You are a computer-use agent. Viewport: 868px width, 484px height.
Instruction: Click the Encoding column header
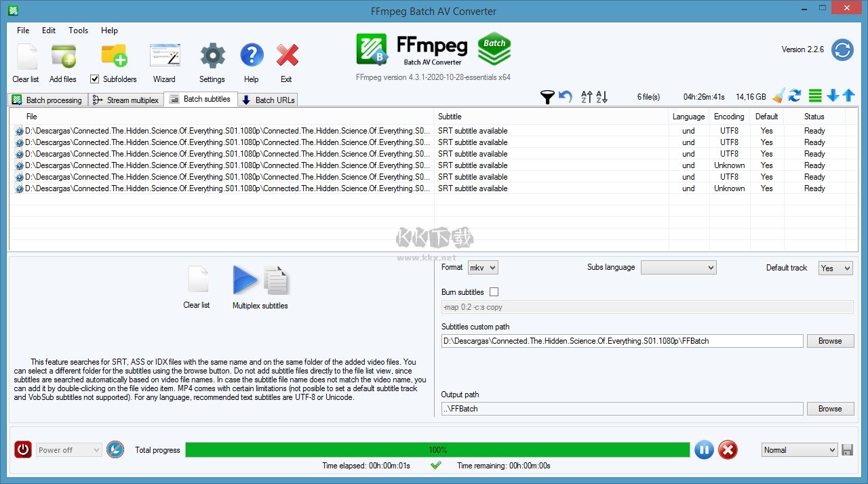[x=730, y=117]
